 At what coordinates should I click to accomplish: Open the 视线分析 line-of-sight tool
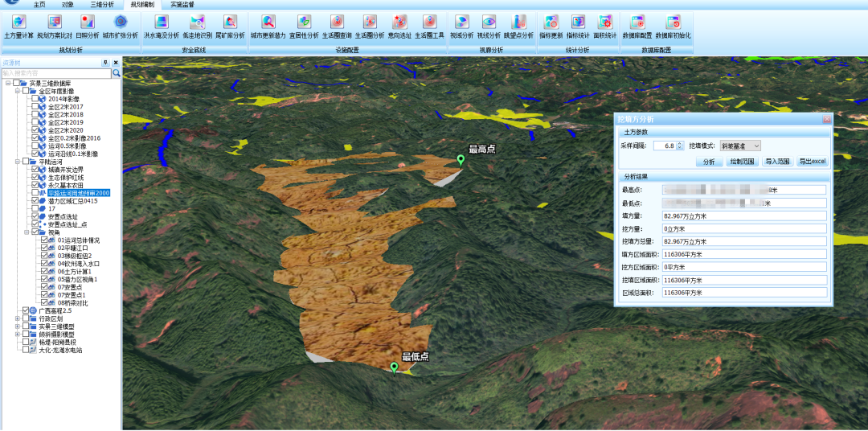[489, 27]
